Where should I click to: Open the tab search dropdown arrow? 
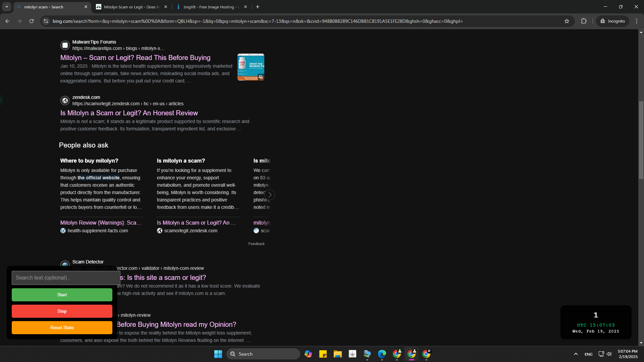pos(7,7)
